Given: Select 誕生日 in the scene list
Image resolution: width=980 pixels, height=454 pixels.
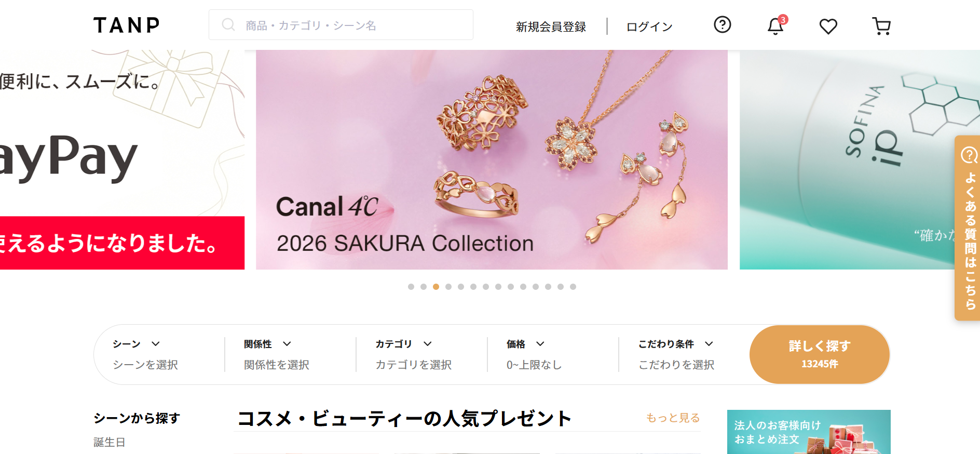Looking at the screenshot, I should coord(109,442).
